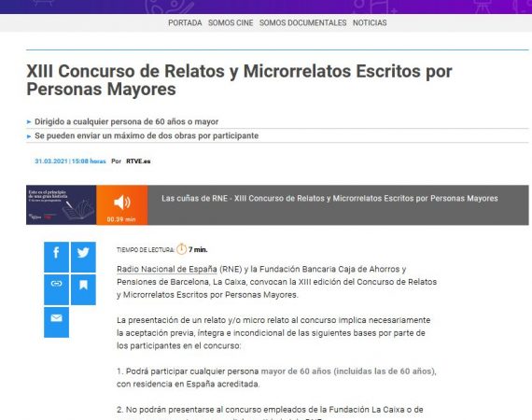Screen dimensions: 532x420
Task: Click the reading time clock icon
Action: click(181, 249)
